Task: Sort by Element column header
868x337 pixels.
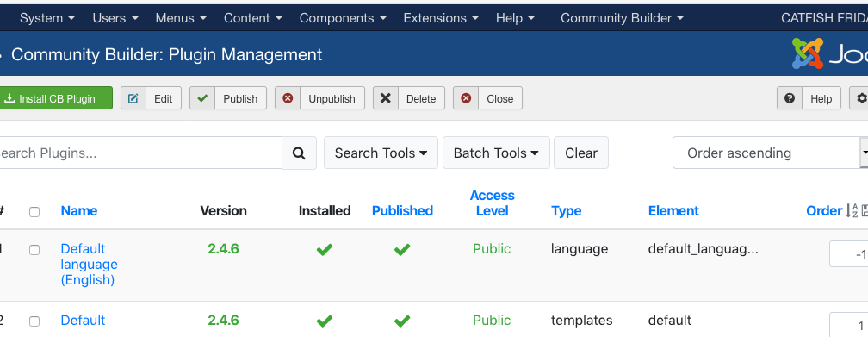Action: (673, 210)
